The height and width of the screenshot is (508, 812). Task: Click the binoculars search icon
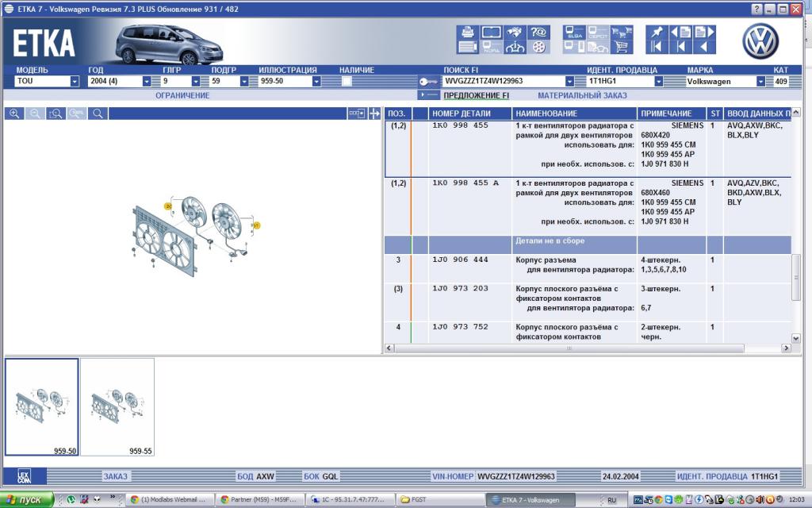click(x=514, y=32)
